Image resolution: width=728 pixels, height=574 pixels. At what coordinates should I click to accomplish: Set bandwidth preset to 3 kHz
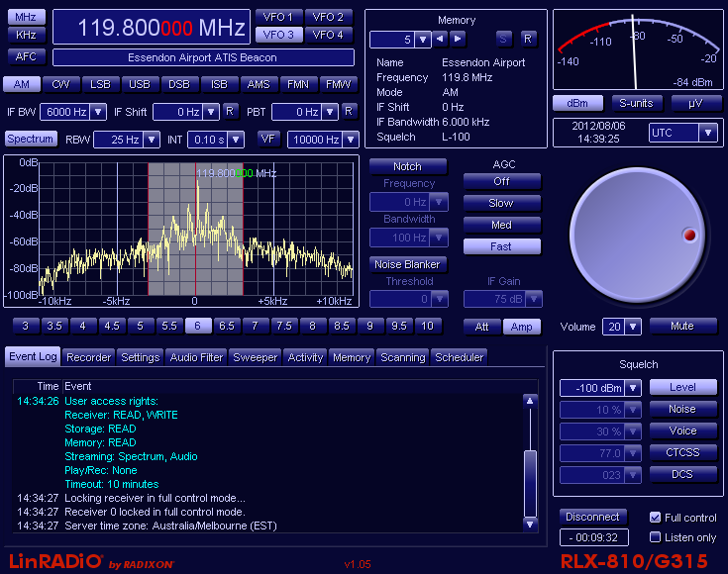(25, 326)
